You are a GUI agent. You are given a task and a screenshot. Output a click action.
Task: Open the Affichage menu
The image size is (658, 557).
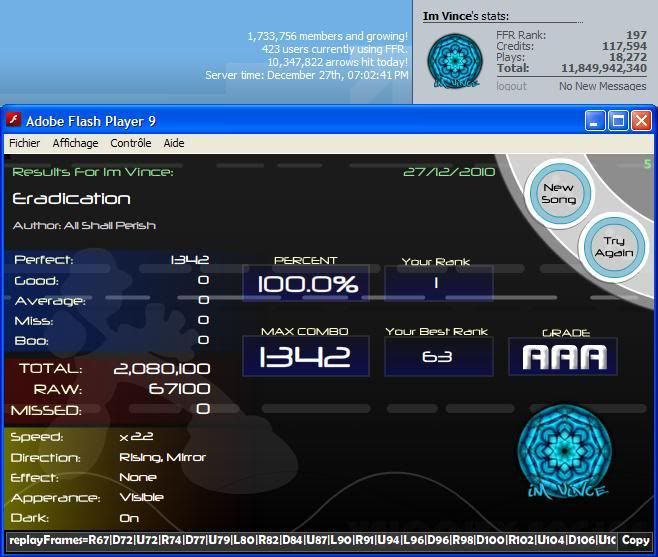click(x=75, y=143)
